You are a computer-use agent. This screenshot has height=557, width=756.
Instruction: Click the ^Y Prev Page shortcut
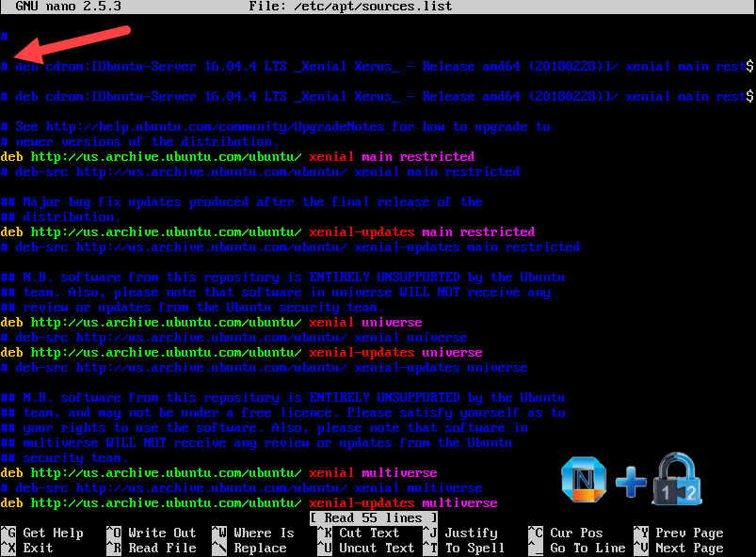tap(679, 533)
